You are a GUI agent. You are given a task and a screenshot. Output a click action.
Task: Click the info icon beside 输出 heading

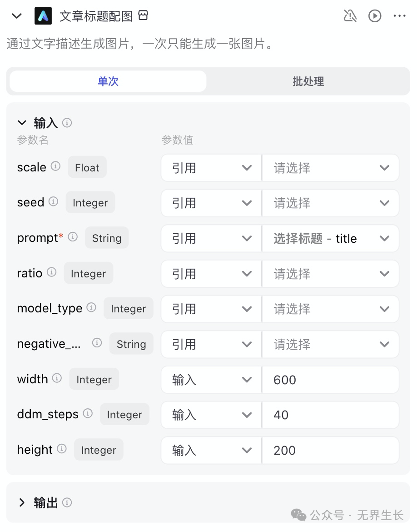coord(67,502)
